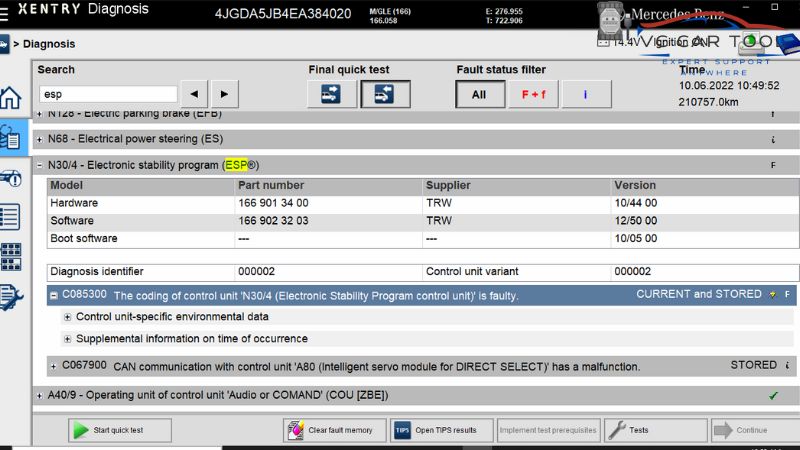800x450 pixels.
Task: Collapse N30/4 Electronic stability program section
Action: 39,165
